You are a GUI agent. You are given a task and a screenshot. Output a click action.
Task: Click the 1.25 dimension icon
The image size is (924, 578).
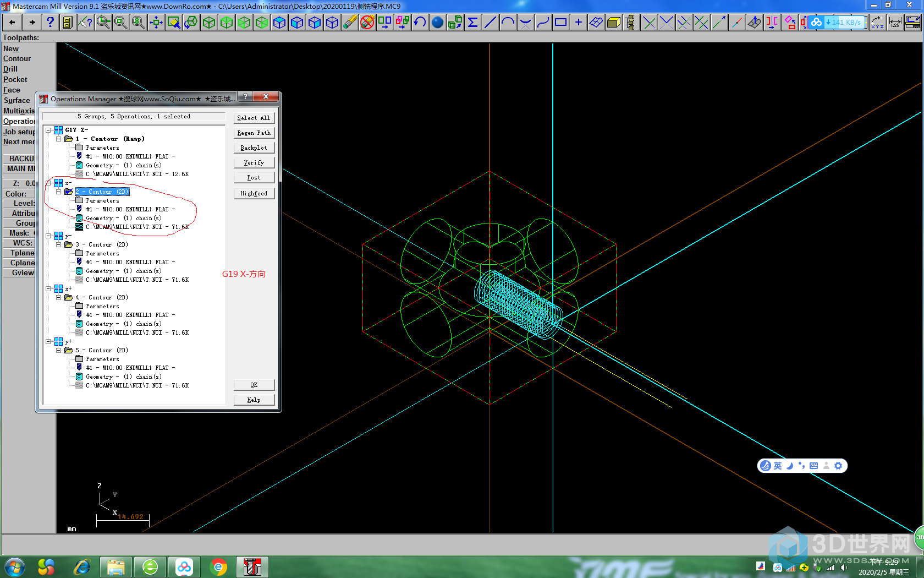coord(895,22)
